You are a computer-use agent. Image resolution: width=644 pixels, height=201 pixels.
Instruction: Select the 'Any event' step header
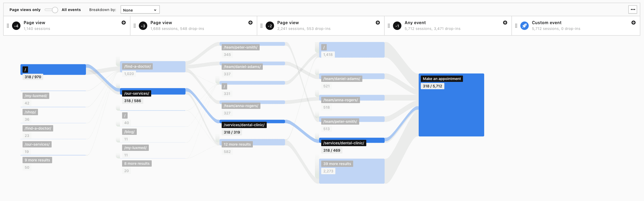click(x=415, y=23)
